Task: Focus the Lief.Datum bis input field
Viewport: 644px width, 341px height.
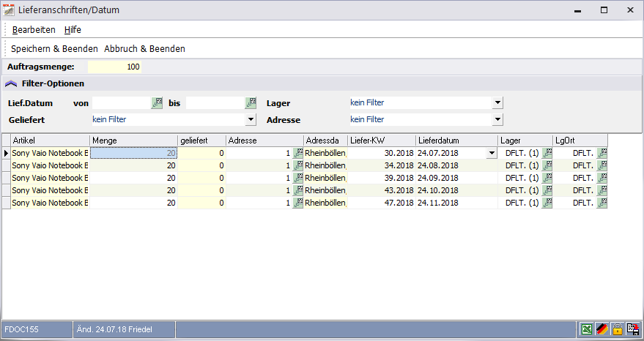Action: 215,103
